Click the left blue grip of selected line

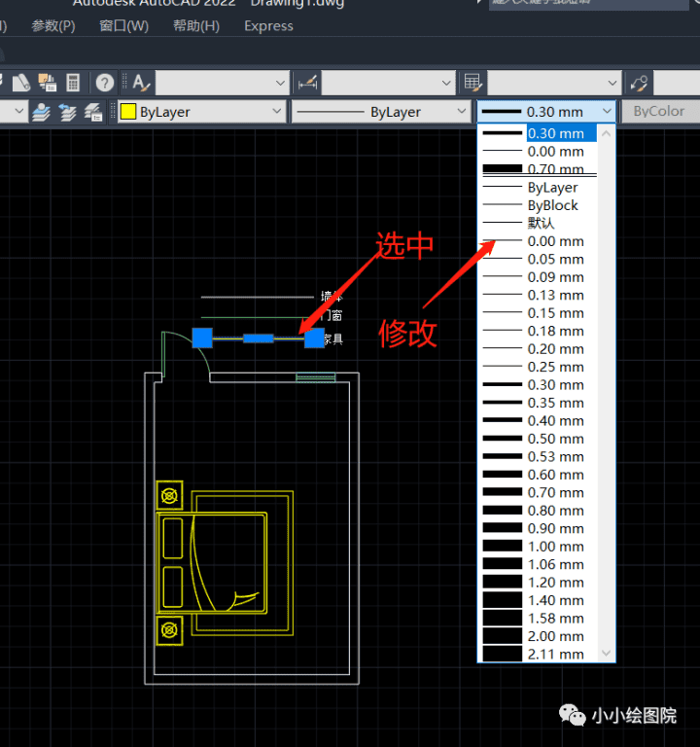pyautogui.click(x=202, y=338)
